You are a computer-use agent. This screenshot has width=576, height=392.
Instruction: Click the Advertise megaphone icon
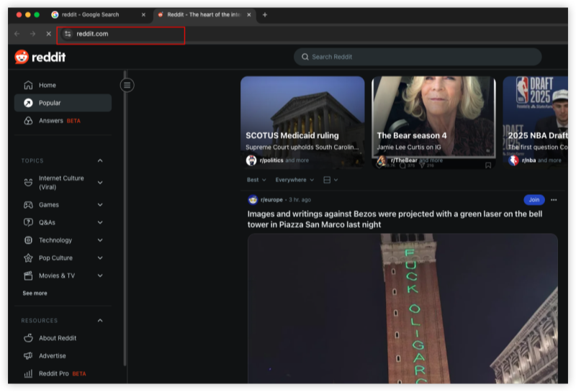[28, 355]
